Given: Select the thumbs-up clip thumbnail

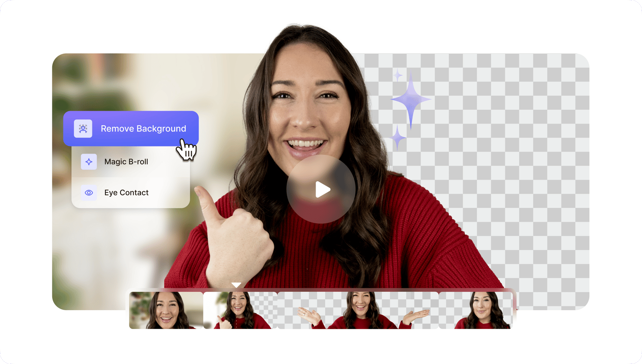Looking at the screenshot, I should click(240, 310).
